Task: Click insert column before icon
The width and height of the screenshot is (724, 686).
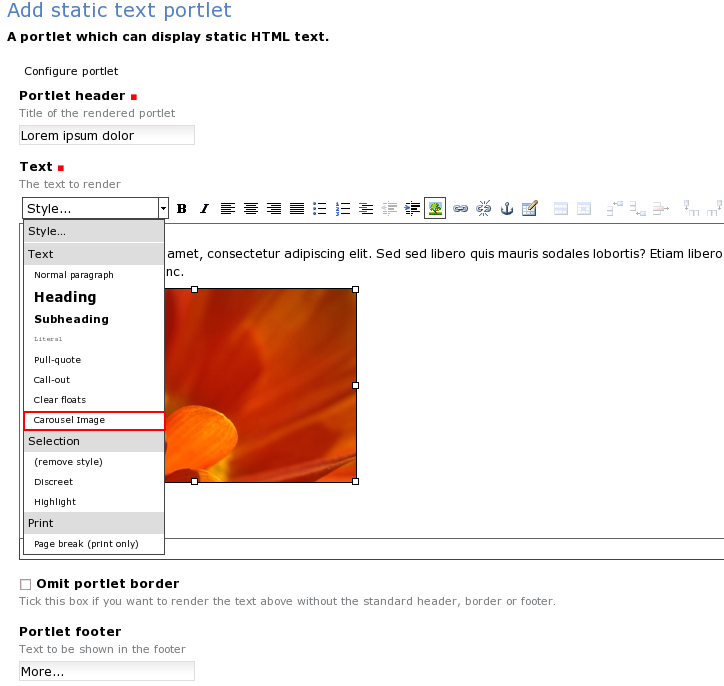Action: 692,209
